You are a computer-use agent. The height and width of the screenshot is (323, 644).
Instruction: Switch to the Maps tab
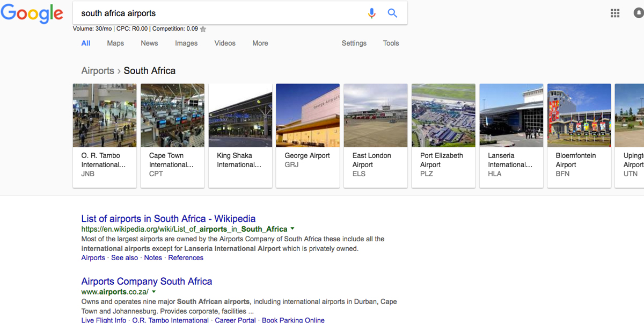(x=115, y=44)
